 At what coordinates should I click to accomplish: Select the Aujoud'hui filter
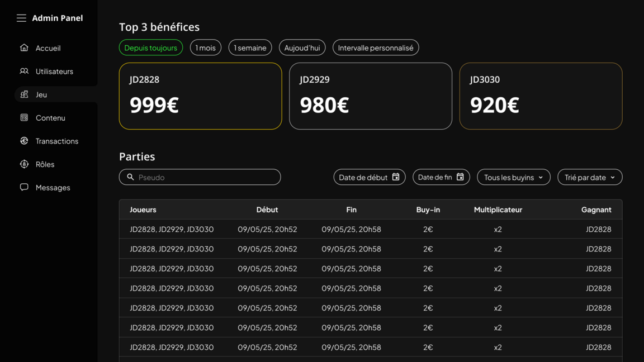click(302, 47)
